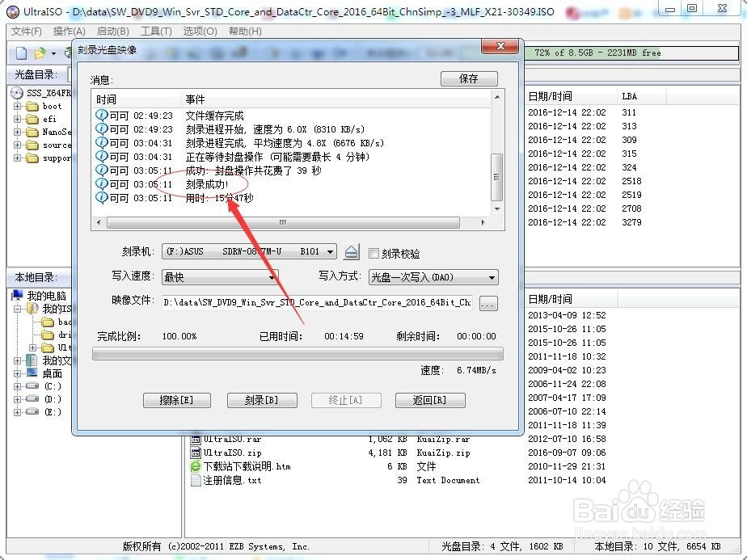This screenshot has height=560, width=747.
Task: Click the UltraISO app icon in title bar
Action: (x=13, y=11)
